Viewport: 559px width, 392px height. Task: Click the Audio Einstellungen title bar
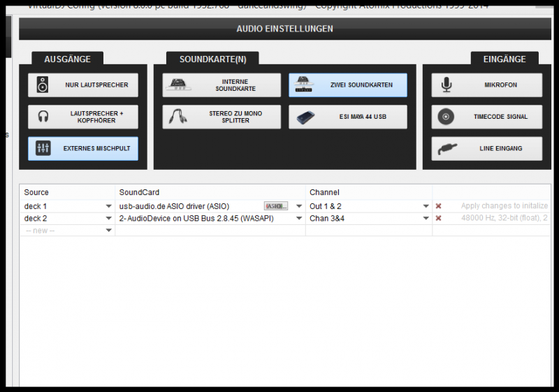pyautogui.click(x=285, y=29)
